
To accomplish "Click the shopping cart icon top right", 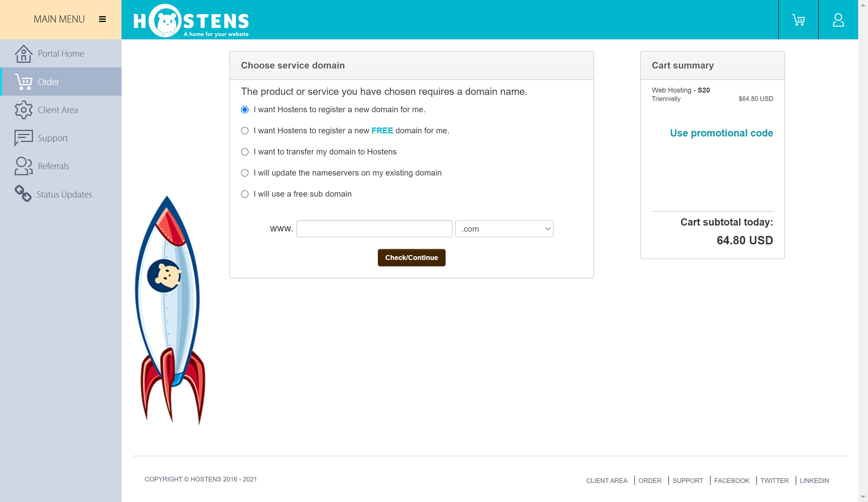I will (x=799, y=20).
